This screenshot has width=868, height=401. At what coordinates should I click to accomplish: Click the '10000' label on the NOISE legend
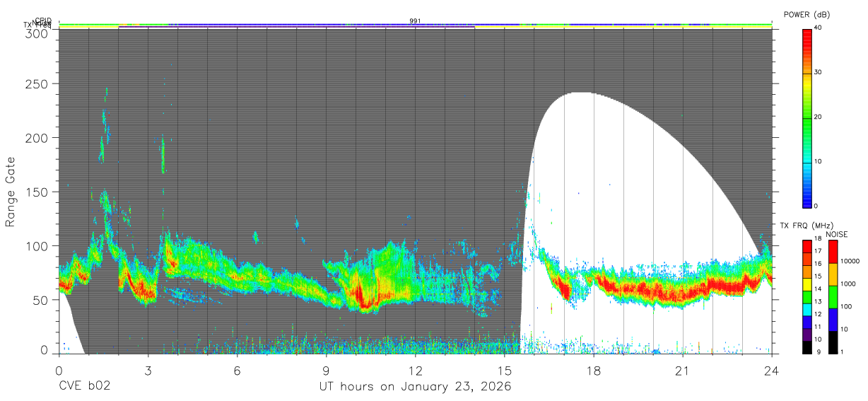pos(849,261)
